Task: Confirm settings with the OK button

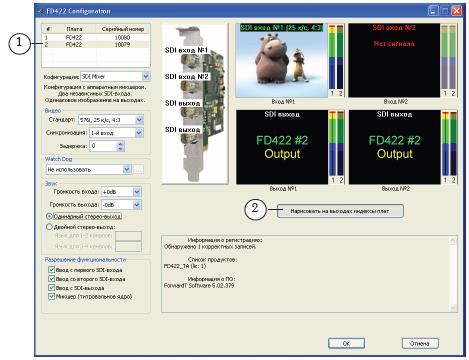Action: pos(346,343)
